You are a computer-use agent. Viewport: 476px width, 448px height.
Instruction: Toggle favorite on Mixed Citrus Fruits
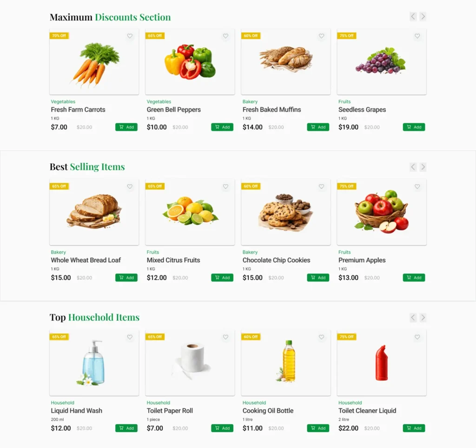225,187
